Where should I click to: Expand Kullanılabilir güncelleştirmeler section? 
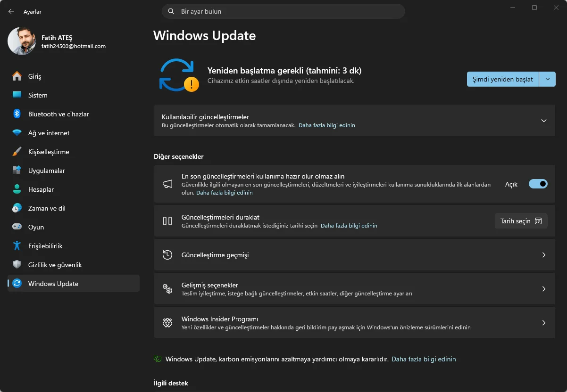(x=544, y=121)
